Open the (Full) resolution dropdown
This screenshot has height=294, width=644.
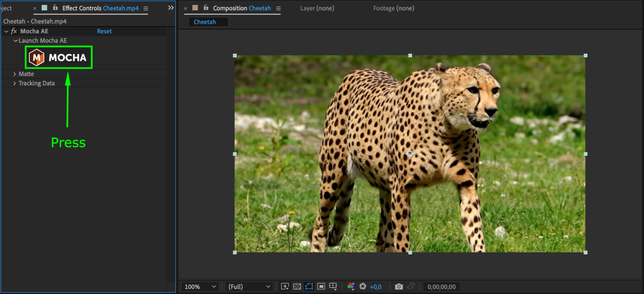pos(249,287)
